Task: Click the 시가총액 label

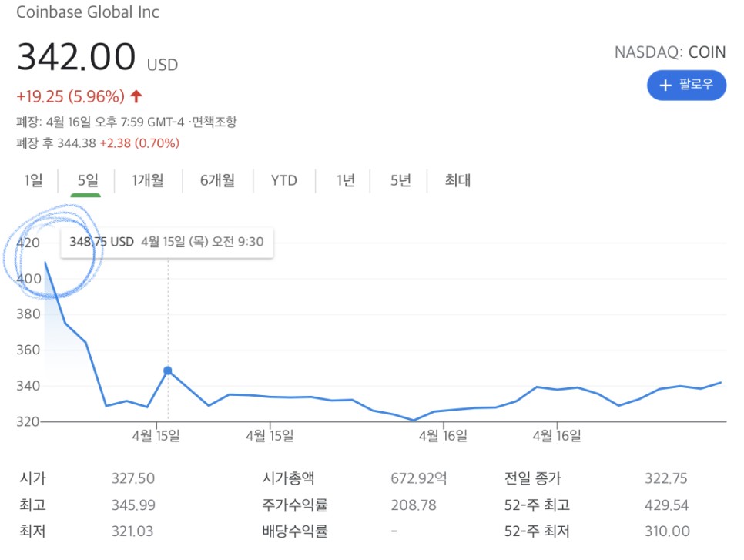Action: (288, 478)
